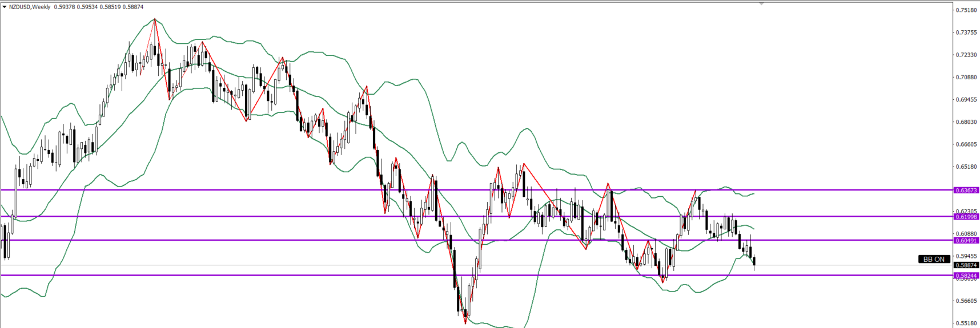Toggle the BB ON button

[934, 259]
